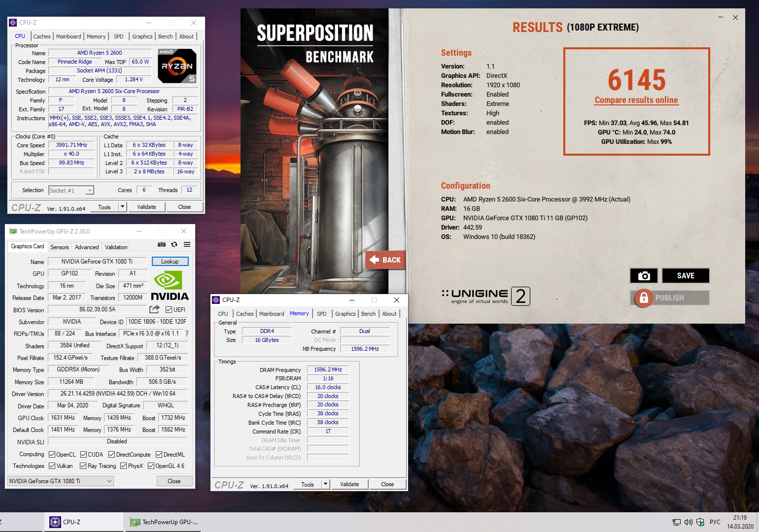Click Core Speed value 3991.71 MHz

(x=71, y=145)
